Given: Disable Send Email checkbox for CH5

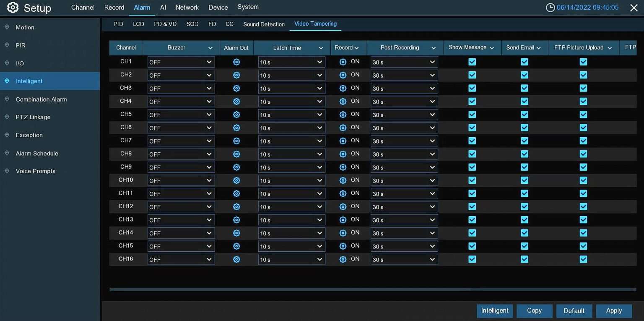Looking at the screenshot, I should coord(524,115).
